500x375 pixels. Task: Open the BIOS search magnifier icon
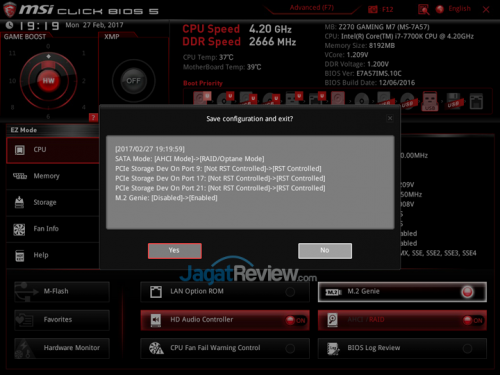[423, 10]
